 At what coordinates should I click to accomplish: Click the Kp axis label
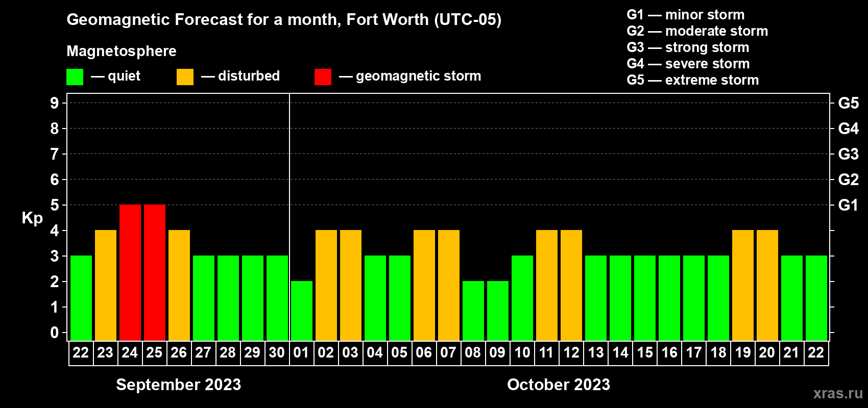point(32,218)
